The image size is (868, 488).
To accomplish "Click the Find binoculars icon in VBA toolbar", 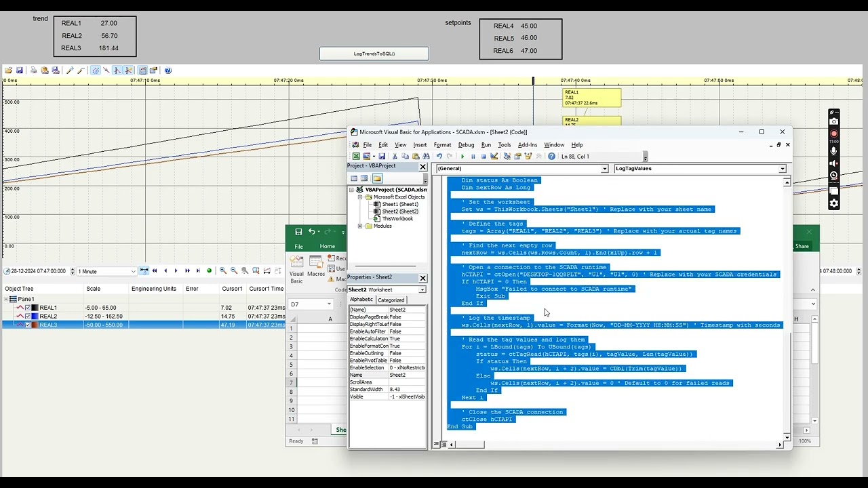I will coord(426,157).
